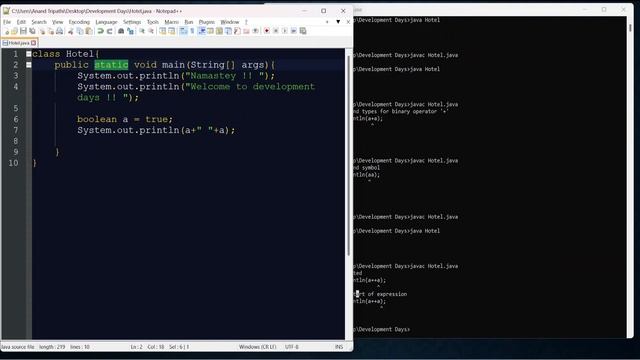Open the Language menu
This screenshot has width=640, height=360.
pos(106,22)
